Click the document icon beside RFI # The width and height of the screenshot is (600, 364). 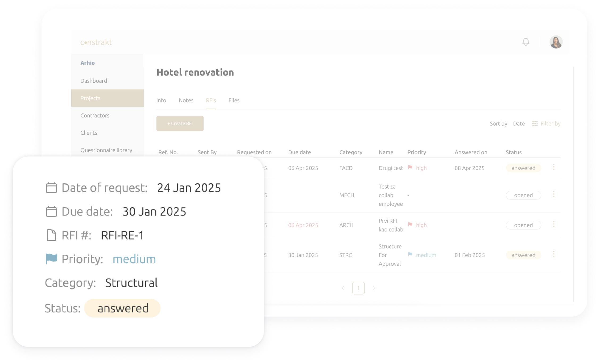tap(51, 235)
